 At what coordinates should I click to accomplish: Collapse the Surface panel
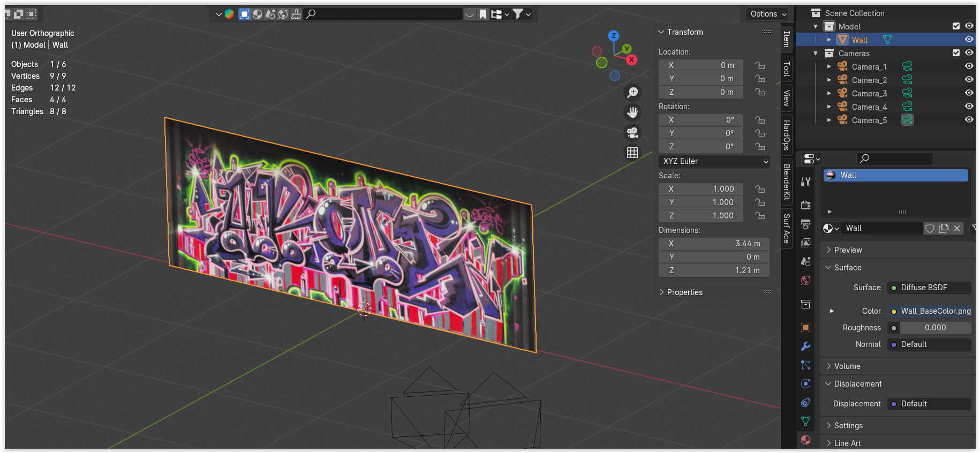pos(829,268)
